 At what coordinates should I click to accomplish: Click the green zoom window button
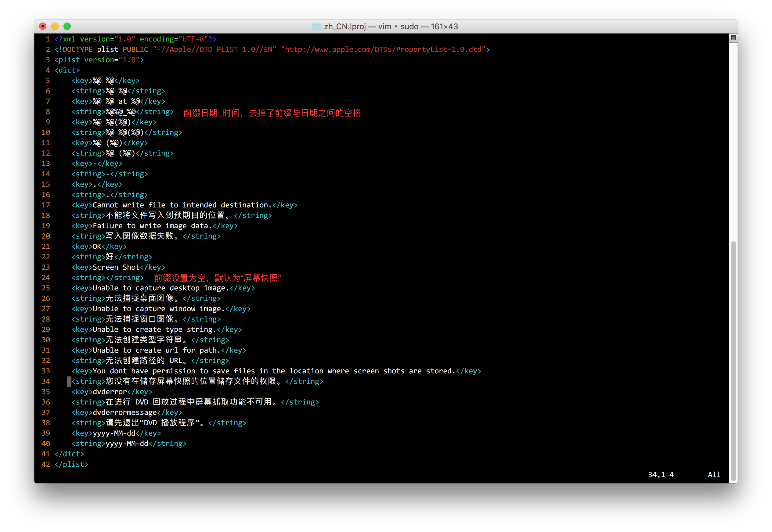pyautogui.click(x=67, y=26)
